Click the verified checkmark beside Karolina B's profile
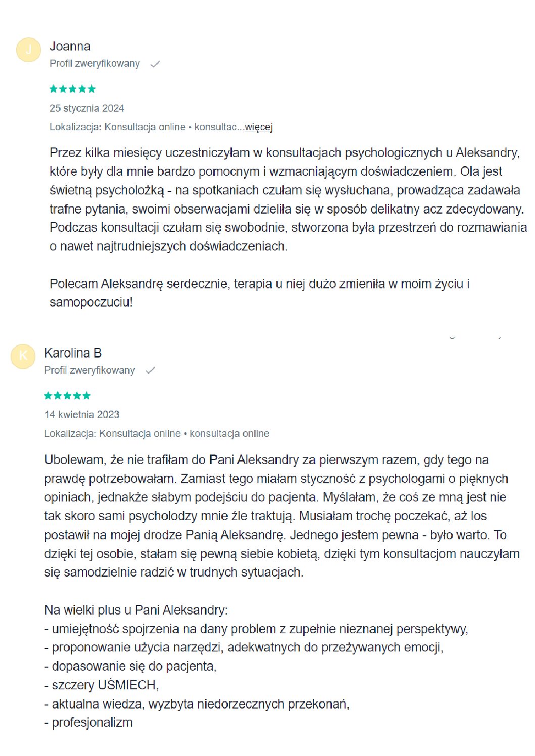The height and width of the screenshot is (756, 535). pos(150,371)
